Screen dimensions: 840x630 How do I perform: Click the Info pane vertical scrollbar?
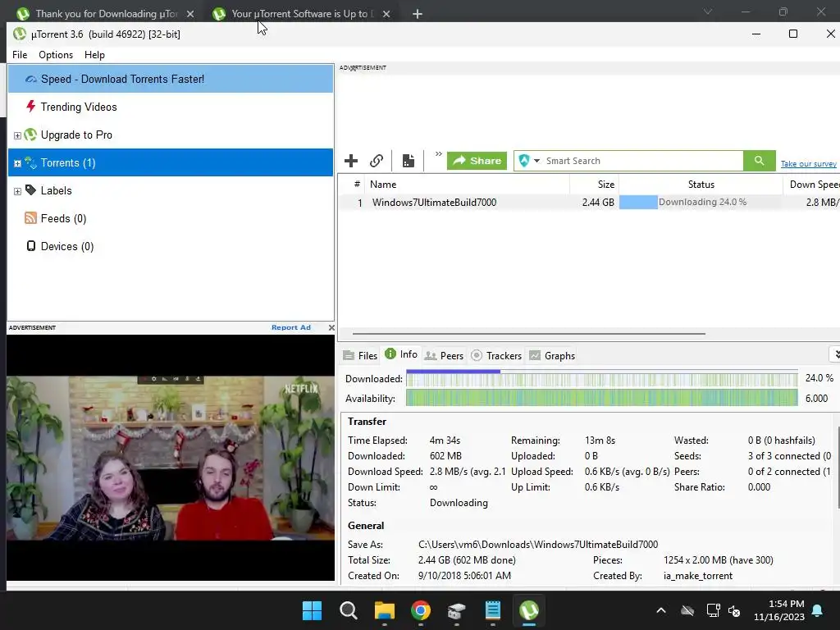tap(838, 468)
